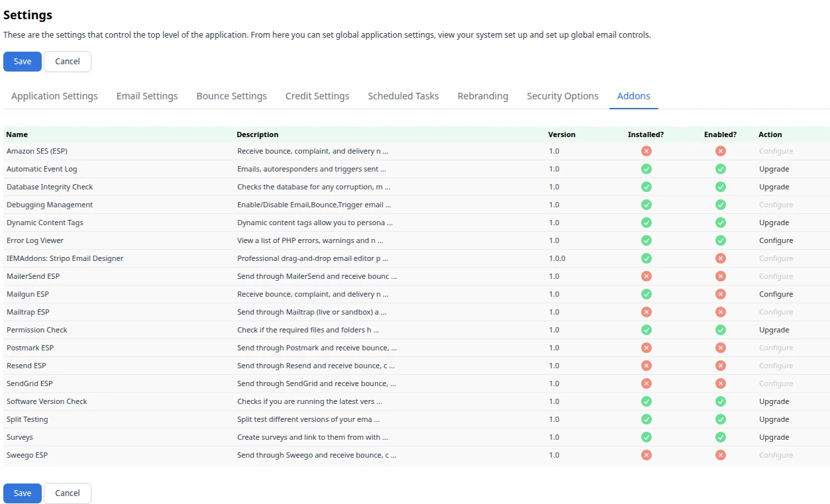Configure the Error Log Viewer addon

[x=776, y=240]
